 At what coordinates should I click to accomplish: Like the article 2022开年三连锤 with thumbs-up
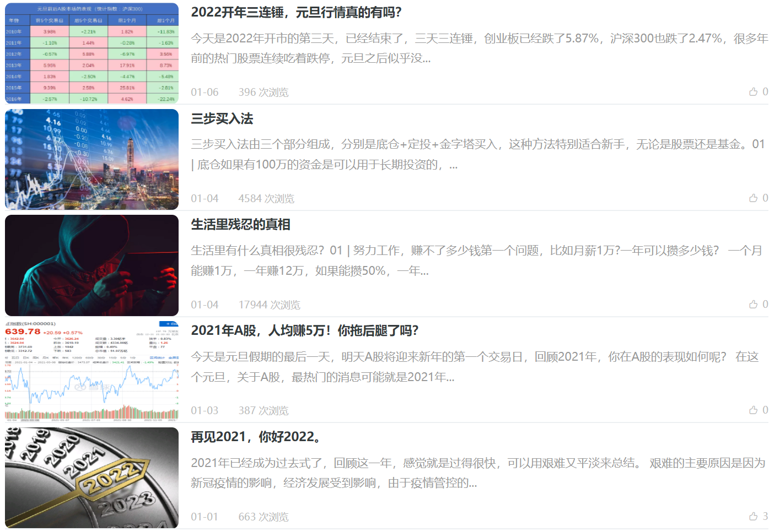[753, 92]
